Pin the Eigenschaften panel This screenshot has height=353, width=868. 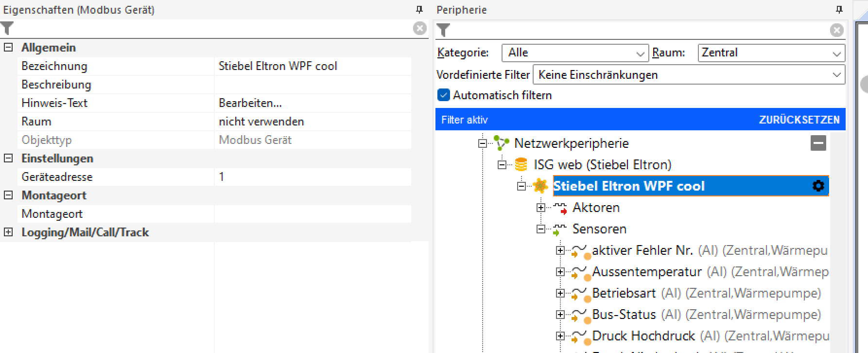(419, 10)
